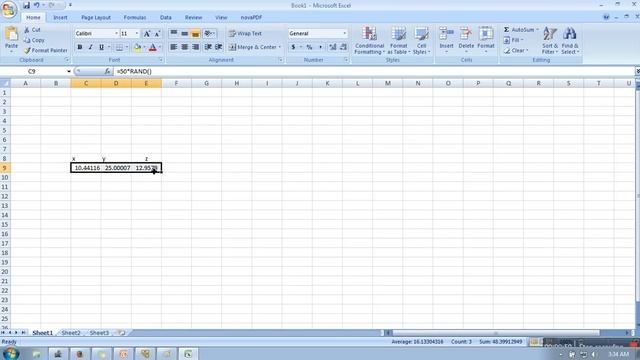
Task: Top align cell contents
Action: (173, 33)
